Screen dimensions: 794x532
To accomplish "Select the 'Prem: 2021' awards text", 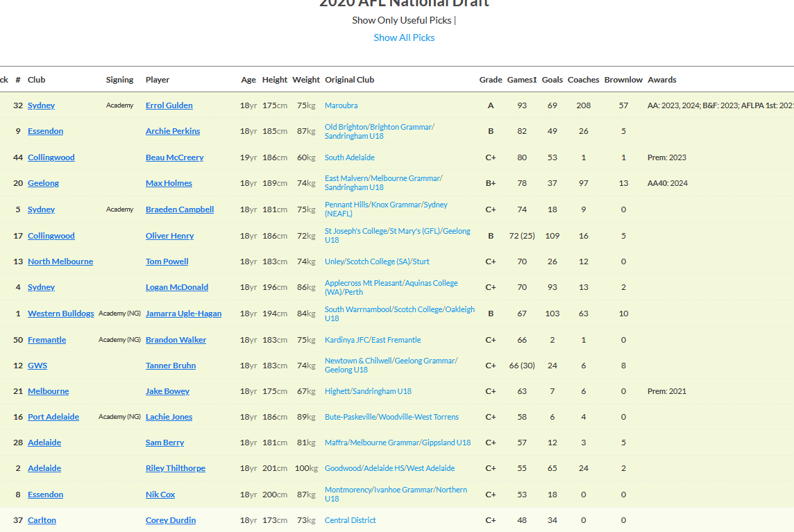I will [x=666, y=391].
